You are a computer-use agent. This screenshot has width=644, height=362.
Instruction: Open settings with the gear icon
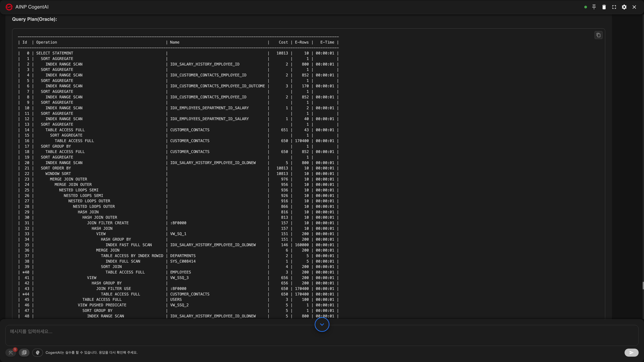(x=624, y=7)
